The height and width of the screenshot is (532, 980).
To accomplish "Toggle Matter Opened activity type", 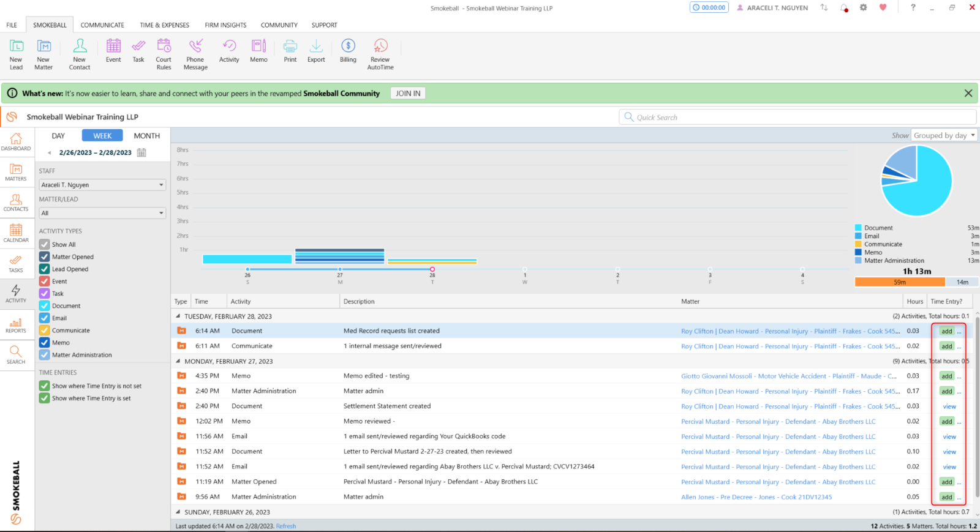I will tap(44, 257).
